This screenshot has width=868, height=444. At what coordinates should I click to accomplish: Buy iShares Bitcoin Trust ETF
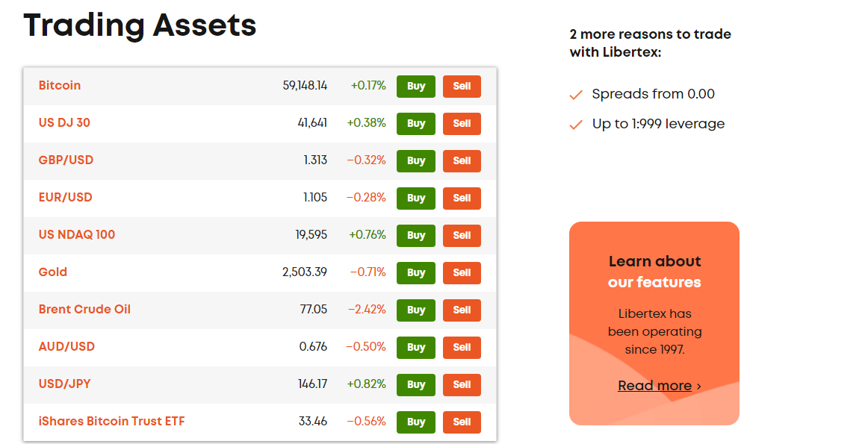[x=416, y=422]
